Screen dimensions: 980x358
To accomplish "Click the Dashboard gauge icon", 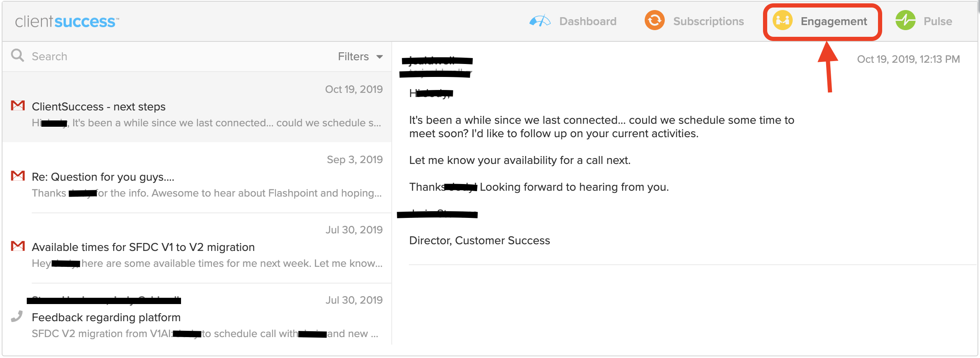I will (540, 21).
